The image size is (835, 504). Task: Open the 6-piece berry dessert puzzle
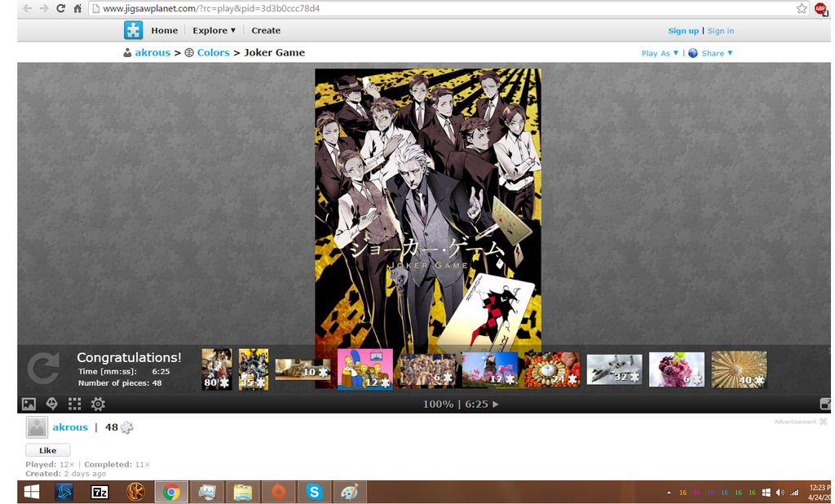tap(676, 369)
